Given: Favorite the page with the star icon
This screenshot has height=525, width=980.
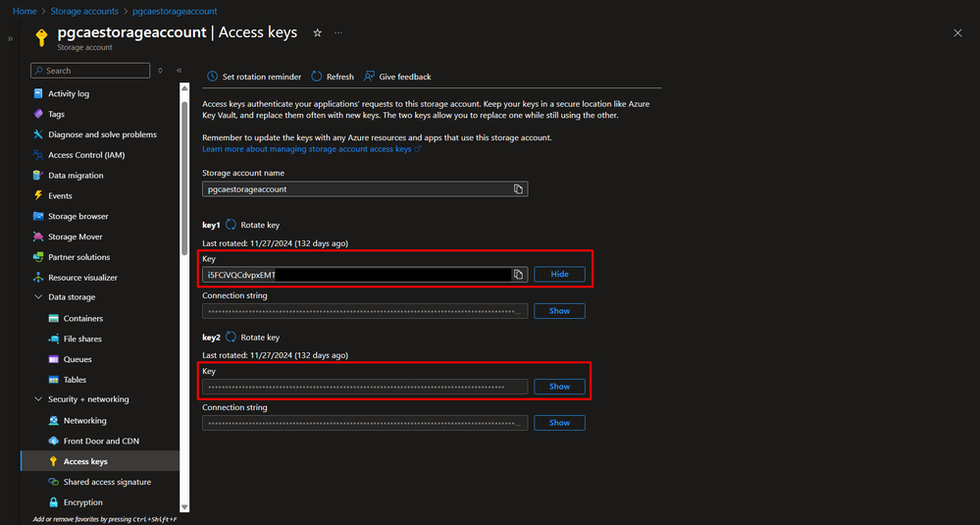Looking at the screenshot, I should click(x=318, y=32).
